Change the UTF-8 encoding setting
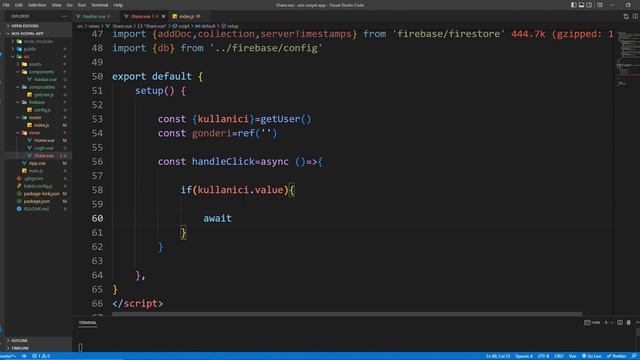 point(543,356)
